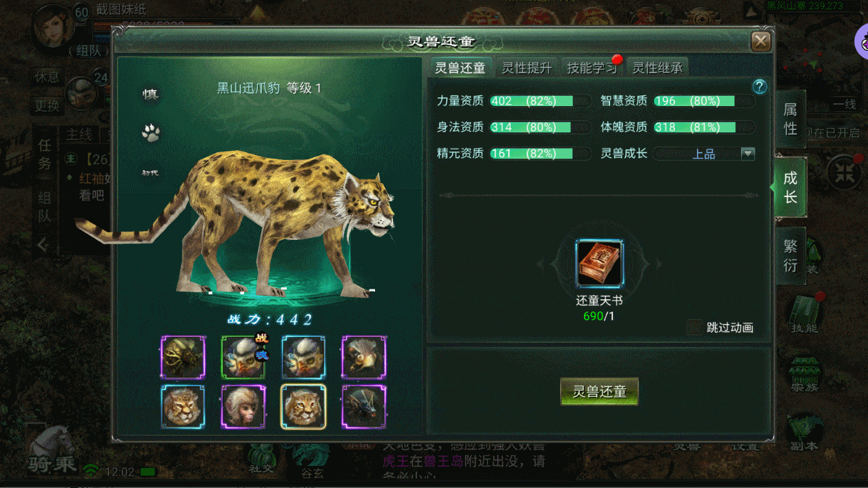Select the 属性 side tab
The height and width of the screenshot is (488, 868).
(x=790, y=120)
